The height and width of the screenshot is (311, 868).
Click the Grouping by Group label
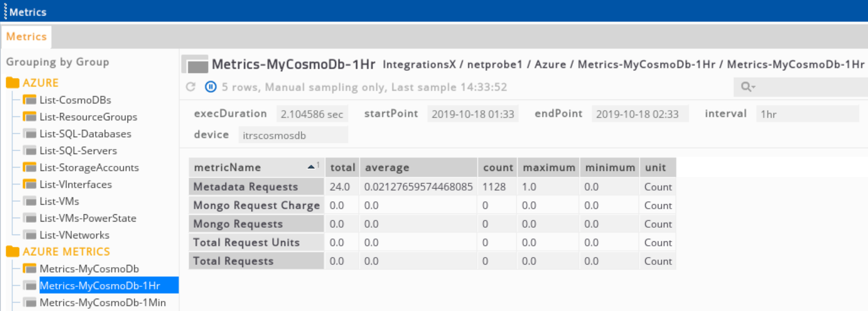click(57, 62)
